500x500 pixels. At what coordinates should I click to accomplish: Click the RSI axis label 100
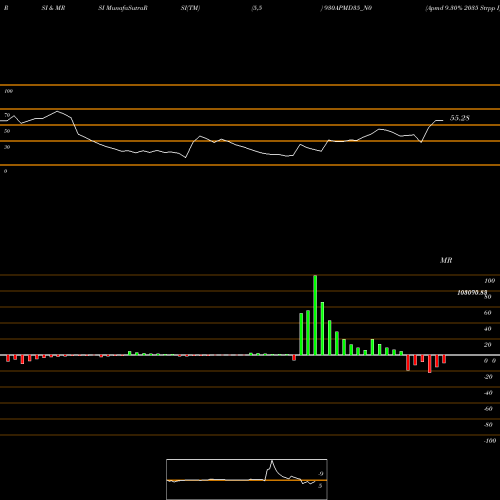coord(8,91)
